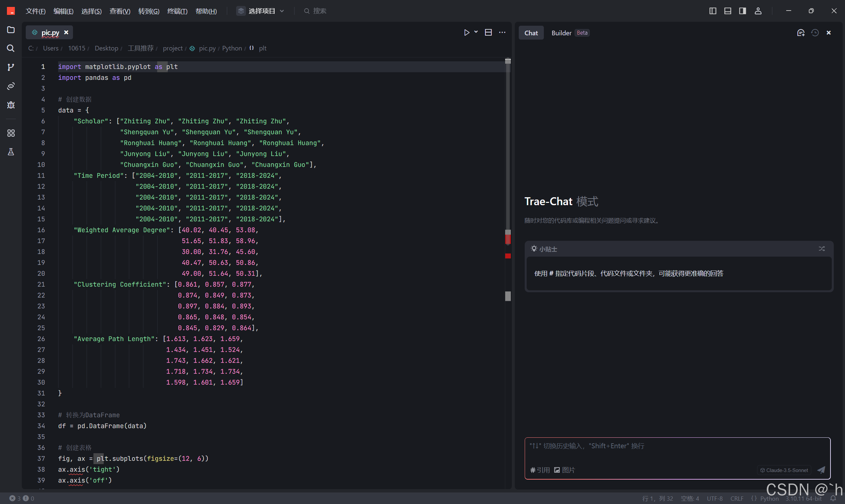Image resolution: width=845 pixels, height=504 pixels.
Task: Open the 终端(T) menu
Action: click(x=177, y=11)
